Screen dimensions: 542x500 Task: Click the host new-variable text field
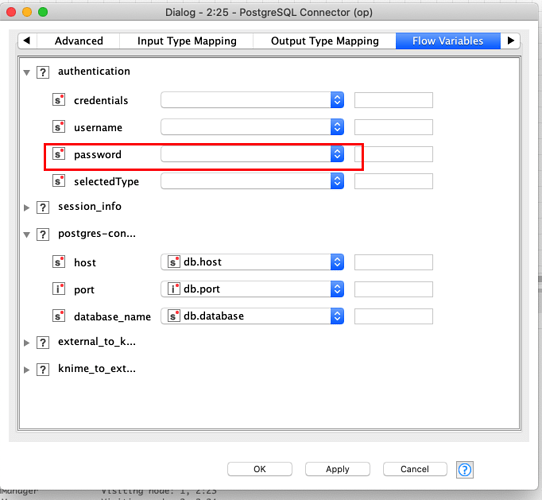coord(393,262)
